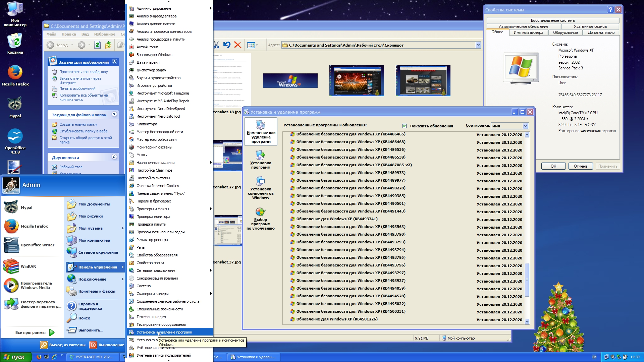Click Выключение button in Start menu

tap(107, 345)
